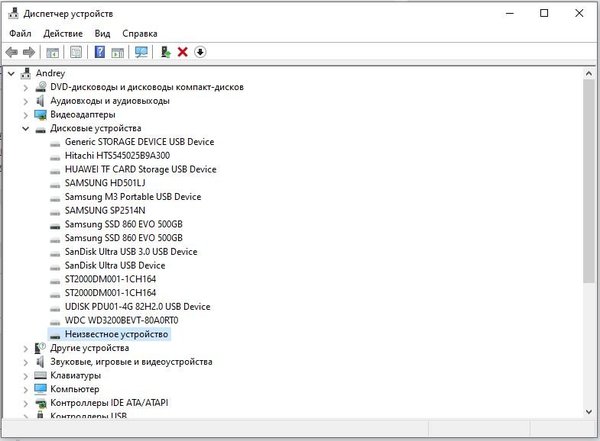Image resolution: width=600 pixels, height=441 pixels.
Task: Select Generic STORAGE DEVICE USB Device
Action: [x=139, y=142]
